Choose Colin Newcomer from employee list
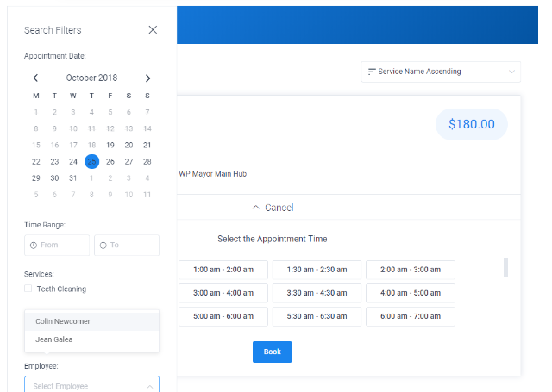This screenshot has height=392, width=552. coord(92,321)
